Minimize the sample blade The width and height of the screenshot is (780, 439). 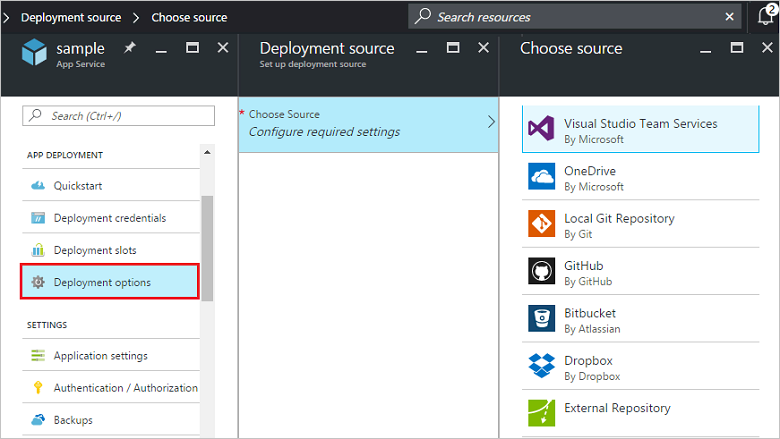pos(161,50)
